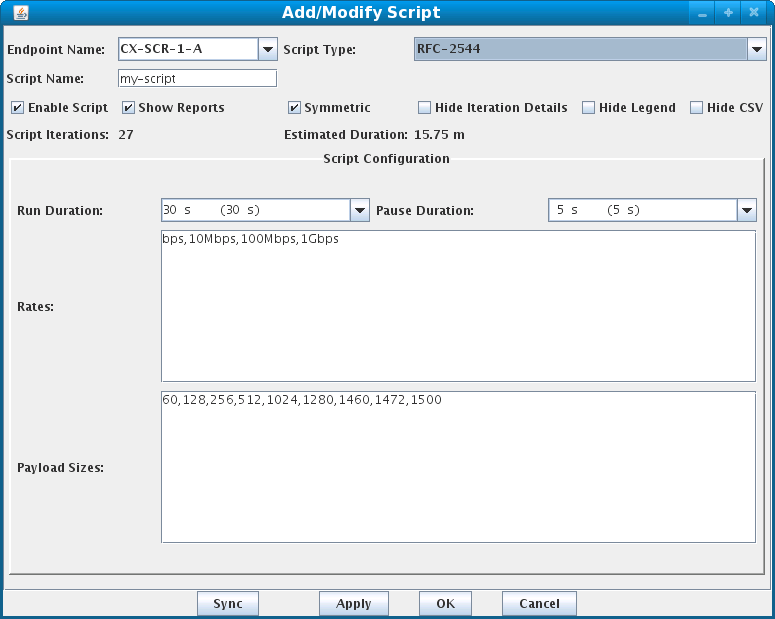Enable Hide Iteration Details option
Screen dimensions: 775x619
tap(424, 107)
